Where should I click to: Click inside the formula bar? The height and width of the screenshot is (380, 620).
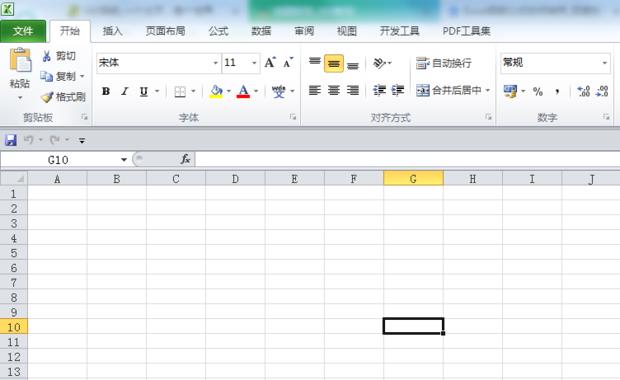point(407,159)
